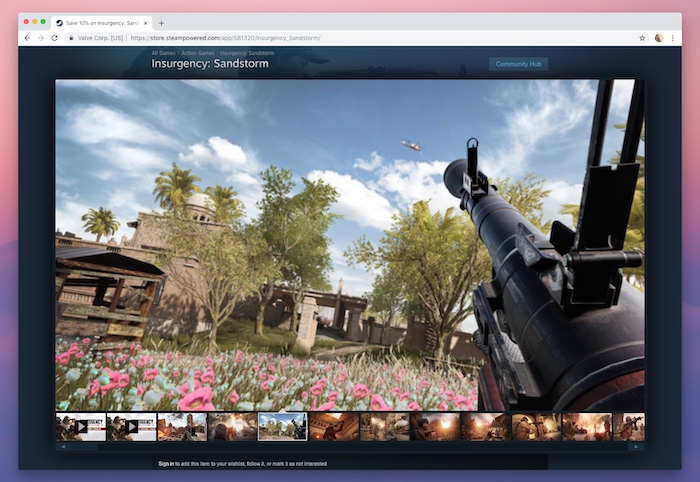Select the 'Save 10% on Insurgency' tab
The height and width of the screenshot is (482, 700).
tap(102, 23)
